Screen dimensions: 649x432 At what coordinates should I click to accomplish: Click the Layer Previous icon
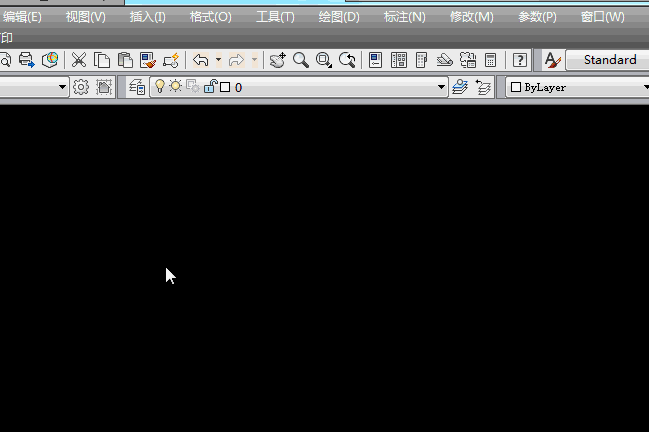pos(484,87)
